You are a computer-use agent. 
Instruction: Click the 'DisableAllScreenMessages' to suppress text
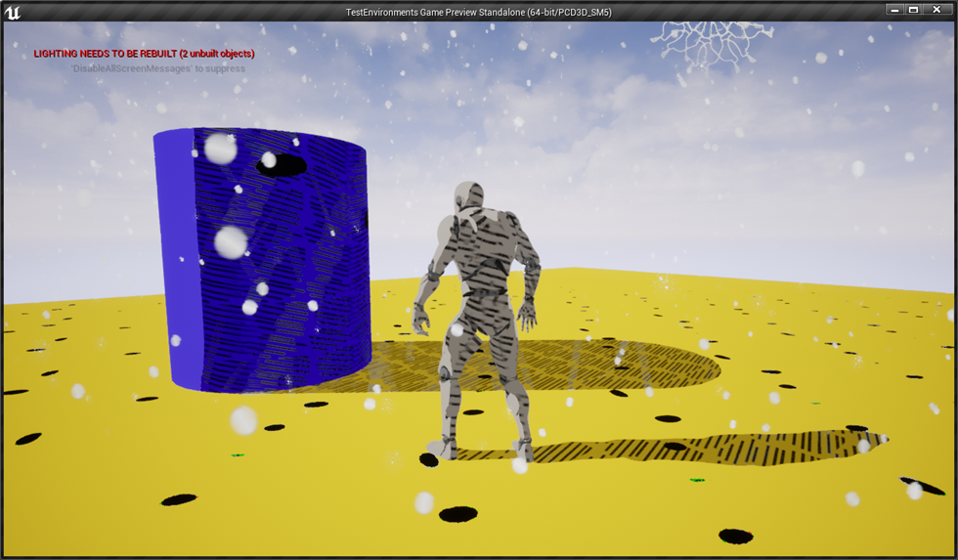158,68
